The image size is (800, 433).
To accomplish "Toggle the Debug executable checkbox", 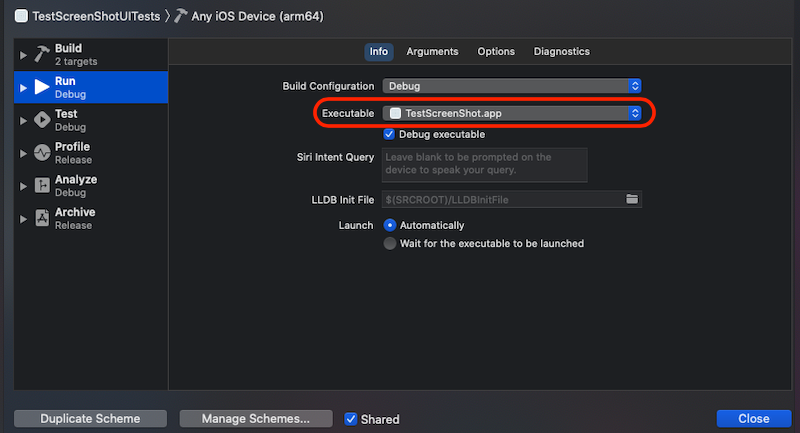I will click(389, 134).
